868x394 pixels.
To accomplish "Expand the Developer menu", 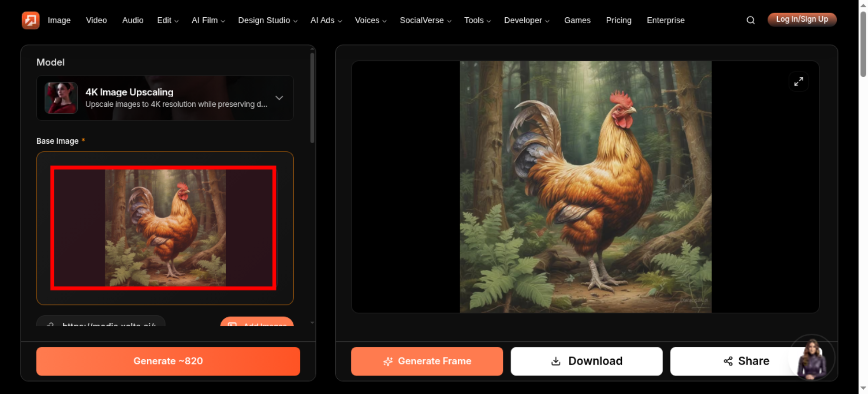I will pos(526,20).
